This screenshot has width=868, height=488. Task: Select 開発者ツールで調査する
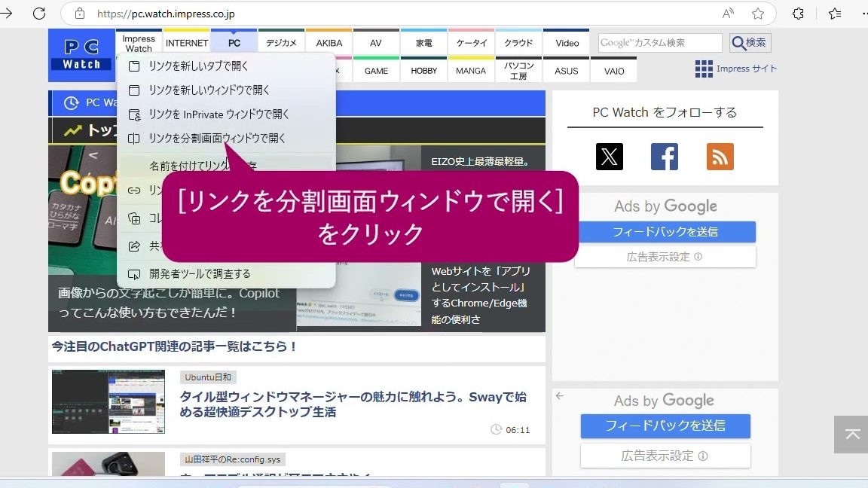pyautogui.click(x=226, y=274)
